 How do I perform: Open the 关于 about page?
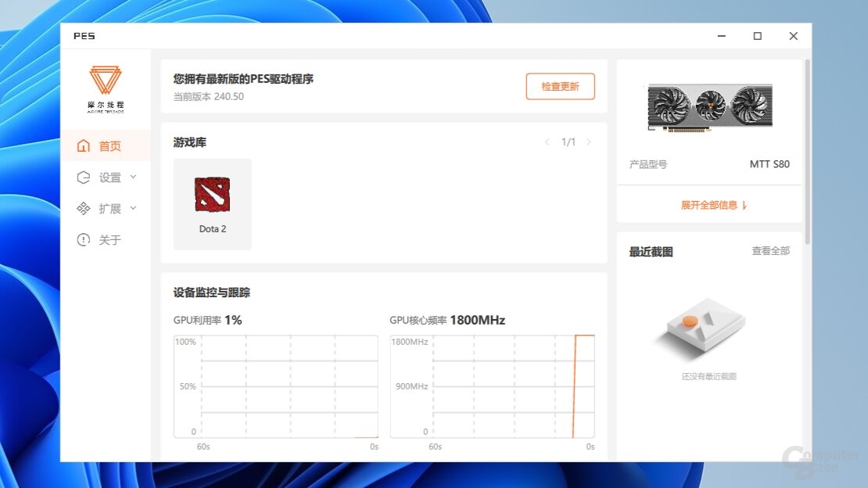(x=106, y=240)
